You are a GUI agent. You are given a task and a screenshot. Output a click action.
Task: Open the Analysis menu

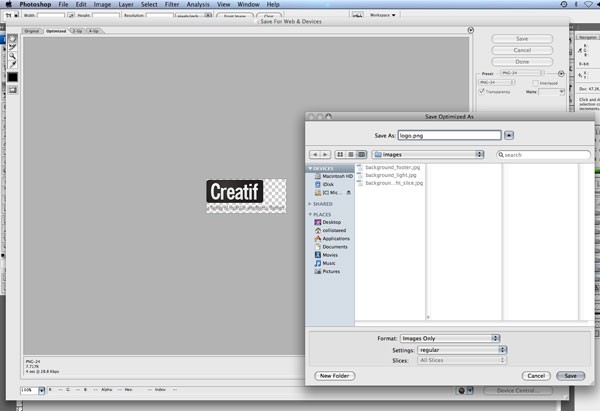[x=198, y=4]
